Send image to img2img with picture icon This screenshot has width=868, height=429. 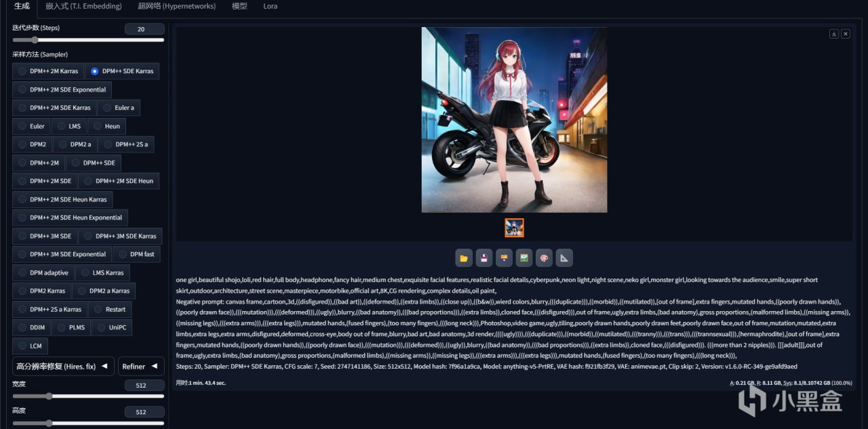click(x=524, y=258)
